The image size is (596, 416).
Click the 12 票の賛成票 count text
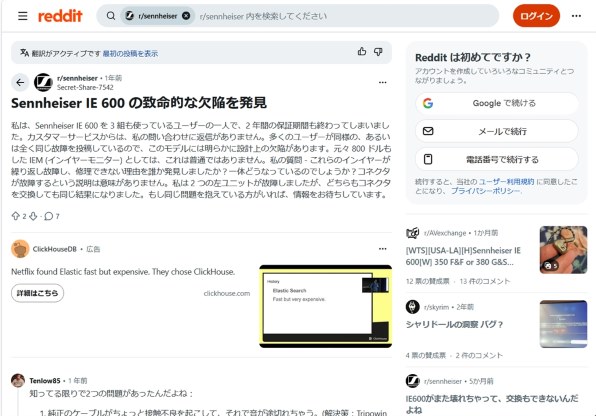pos(427,281)
